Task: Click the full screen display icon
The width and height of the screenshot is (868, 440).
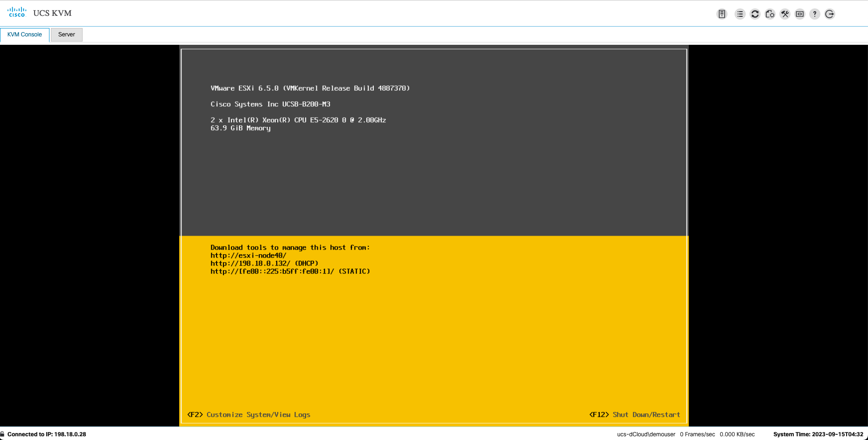Action: pos(800,14)
